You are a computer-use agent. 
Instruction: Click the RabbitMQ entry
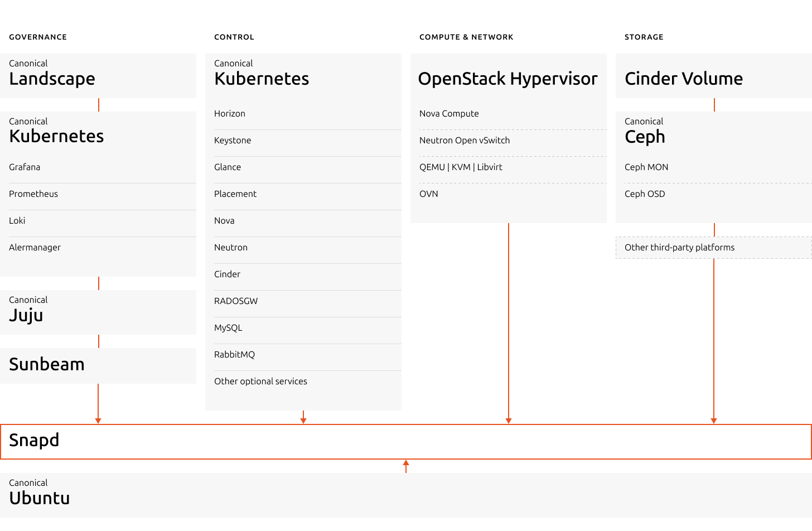click(x=234, y=355)
